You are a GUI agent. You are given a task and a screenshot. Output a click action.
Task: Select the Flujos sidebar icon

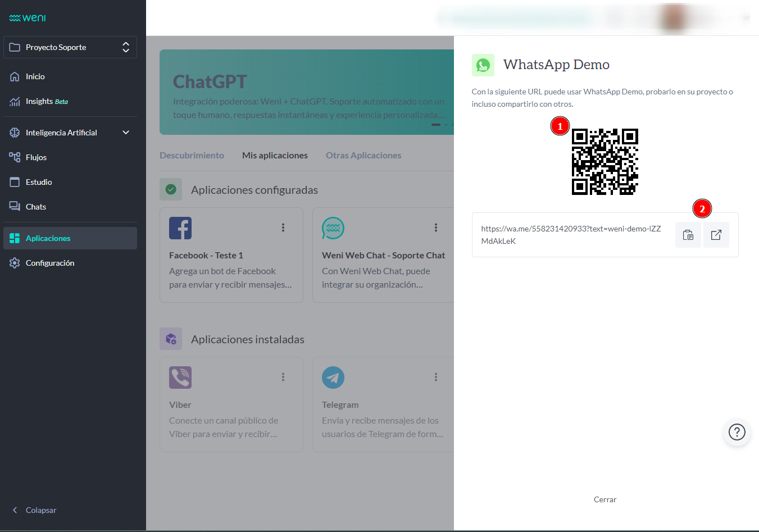coord(14,157)
